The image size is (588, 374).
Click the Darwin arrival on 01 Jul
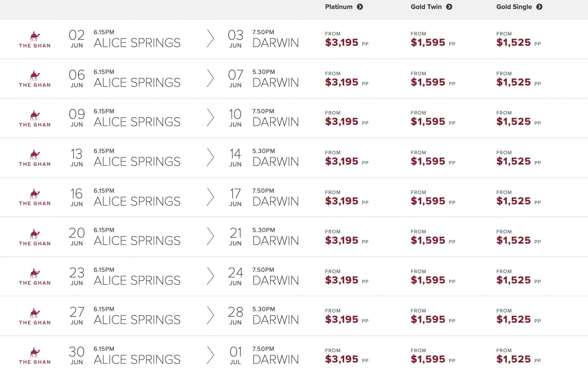click(275, 359)
